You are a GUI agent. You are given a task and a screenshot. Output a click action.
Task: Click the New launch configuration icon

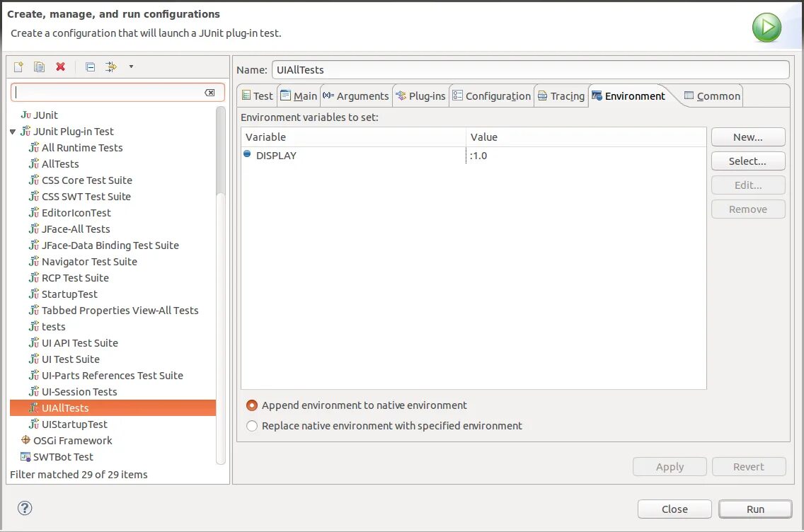18,66
